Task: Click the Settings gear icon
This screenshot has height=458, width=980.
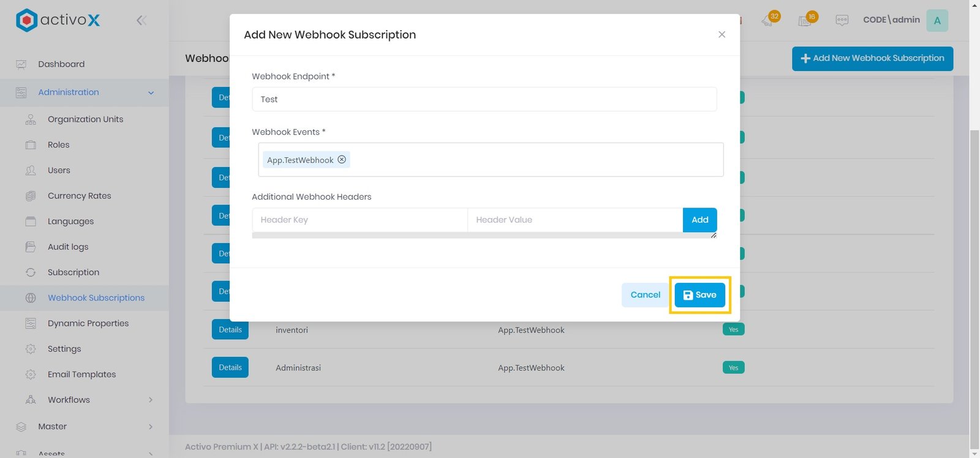Action: (31, 349)
